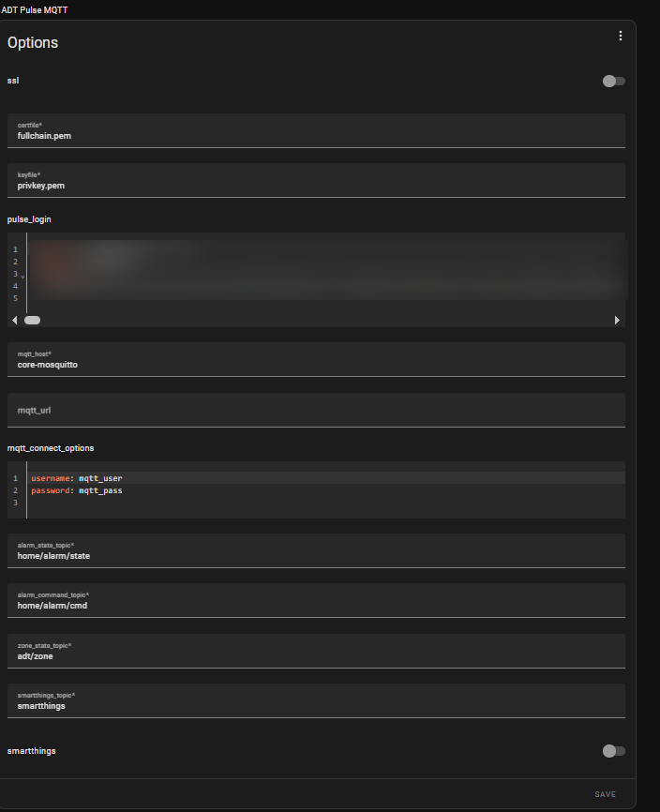The image size is (660, 812).
Task: Click the Options heading
Action: point(33,42)
